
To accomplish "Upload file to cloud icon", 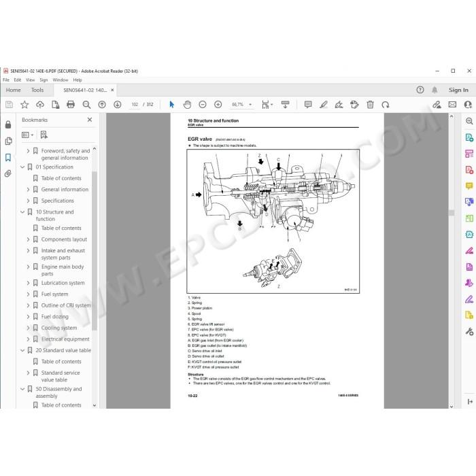I will pos(39,105).
